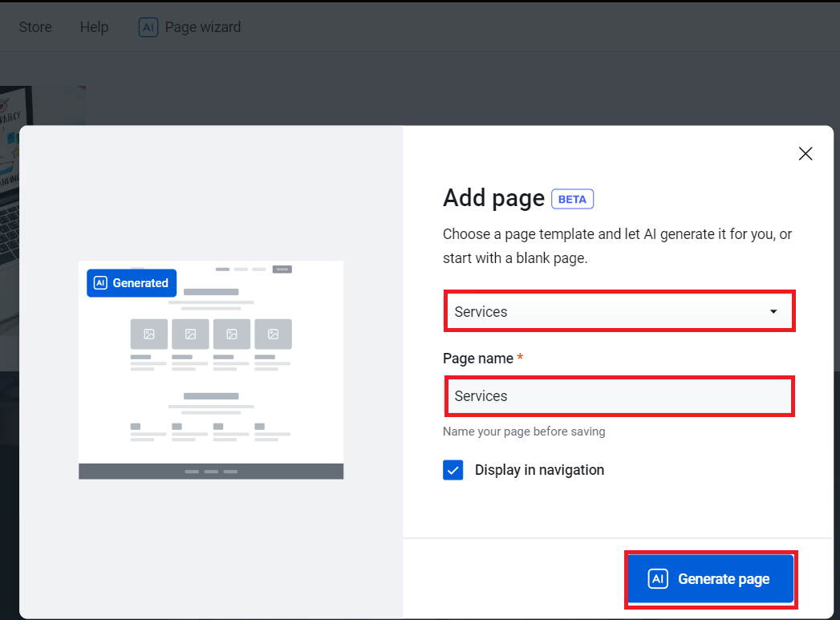
Task: Click the "Display in navigation" label text
Action: [x=539, y=470]
